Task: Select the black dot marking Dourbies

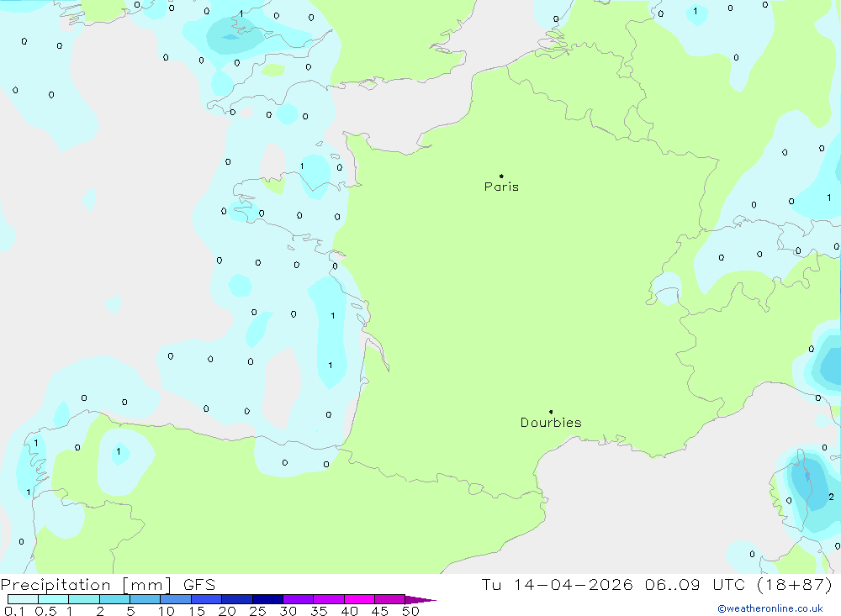Action: [x=551, y=412]
